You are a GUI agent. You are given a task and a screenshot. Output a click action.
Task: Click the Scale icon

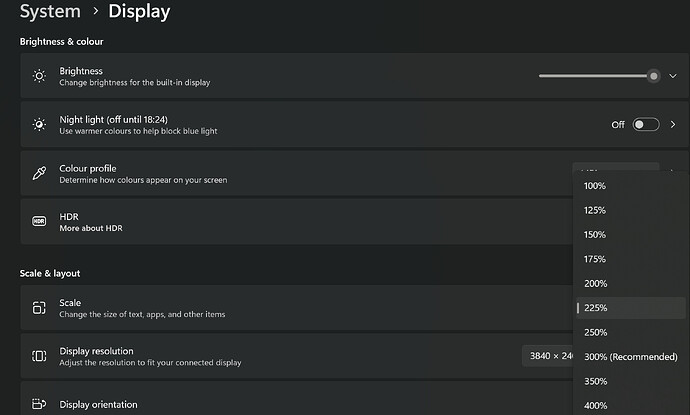point(39,308)
